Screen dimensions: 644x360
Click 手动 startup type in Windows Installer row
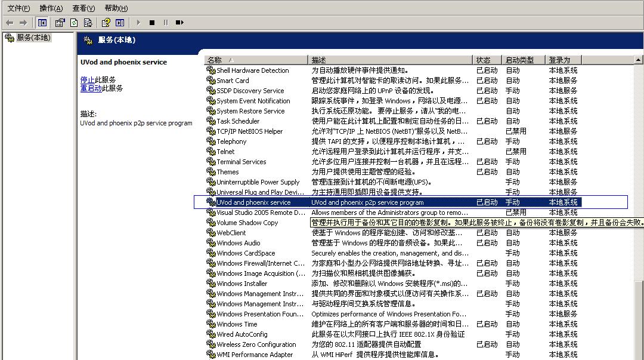click(513, 284)
